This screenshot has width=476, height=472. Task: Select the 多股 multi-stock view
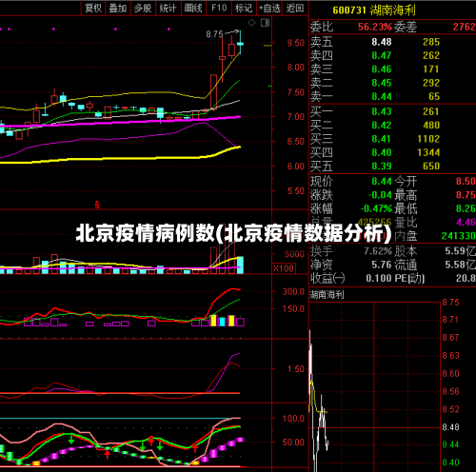(143, 8)
